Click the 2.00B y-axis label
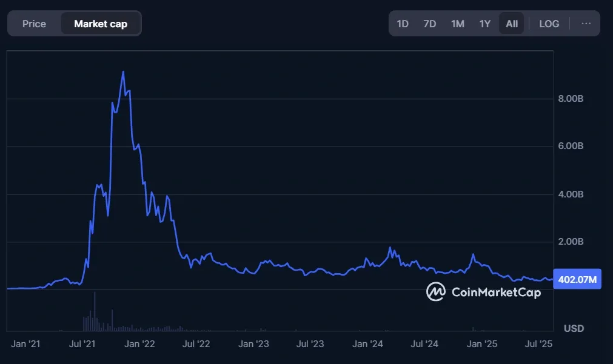613x364 pixels. (571, 242)
